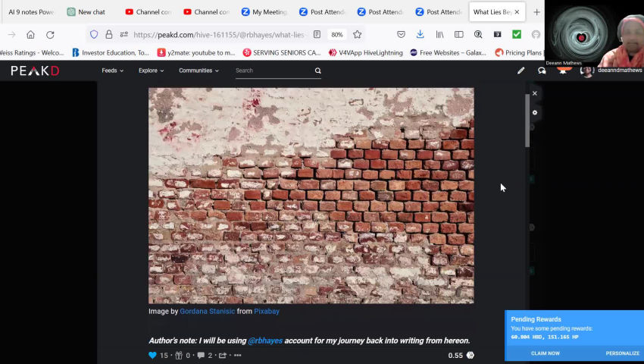The height and width of the screenshot is (364, 644).
Task: Compose a new post with pencil icon
Action: click(x=521, y=71)
